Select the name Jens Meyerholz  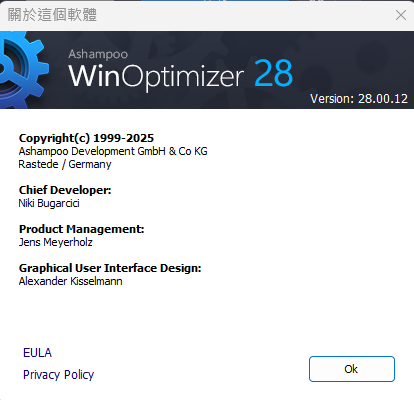pos(56,242)
